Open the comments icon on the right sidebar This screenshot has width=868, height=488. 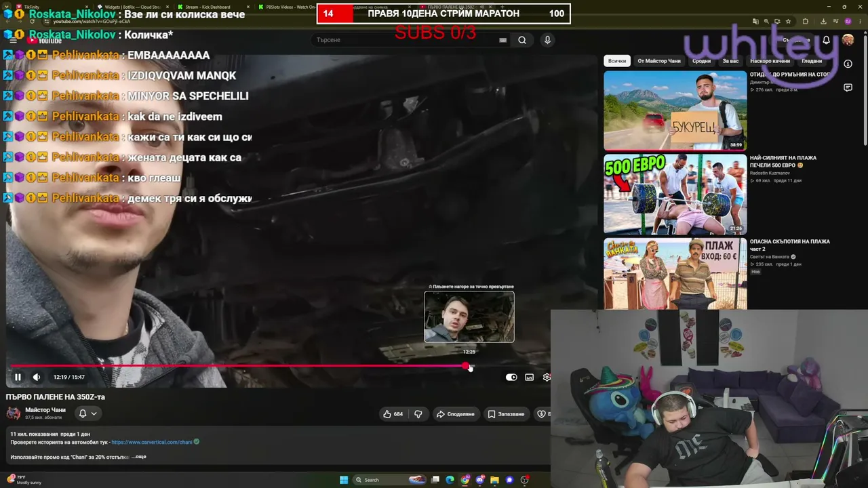click(x=848, y=87)
